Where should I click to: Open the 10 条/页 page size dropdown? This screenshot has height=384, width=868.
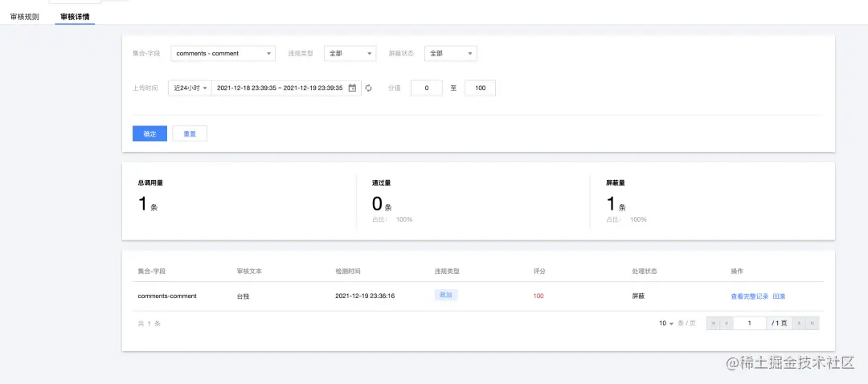[x=666, y=323]
